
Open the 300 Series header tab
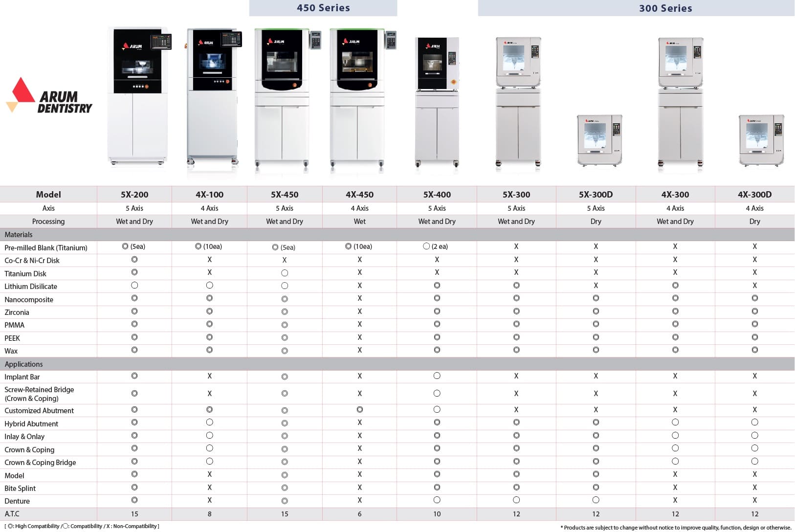[x=665, y=8]
